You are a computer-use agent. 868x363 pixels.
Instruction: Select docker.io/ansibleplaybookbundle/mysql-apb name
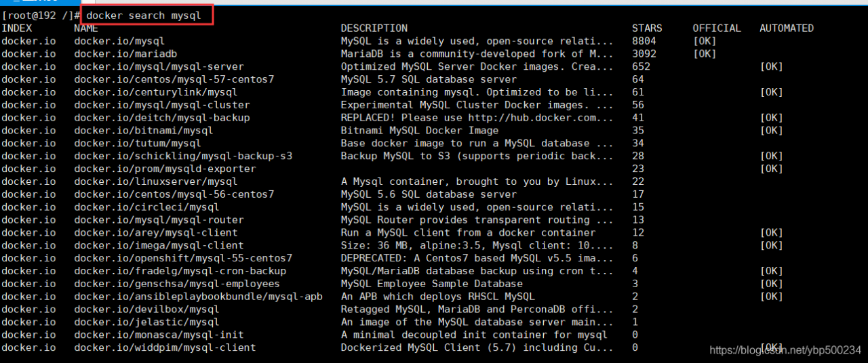[198, 296]
